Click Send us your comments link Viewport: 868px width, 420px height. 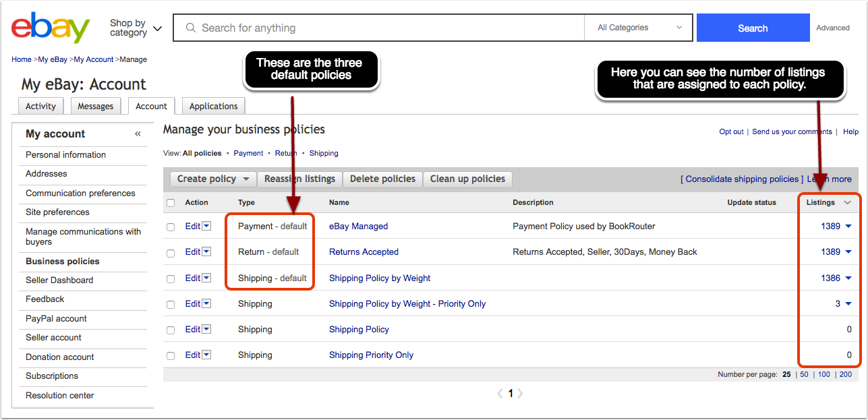pos(792,131)
